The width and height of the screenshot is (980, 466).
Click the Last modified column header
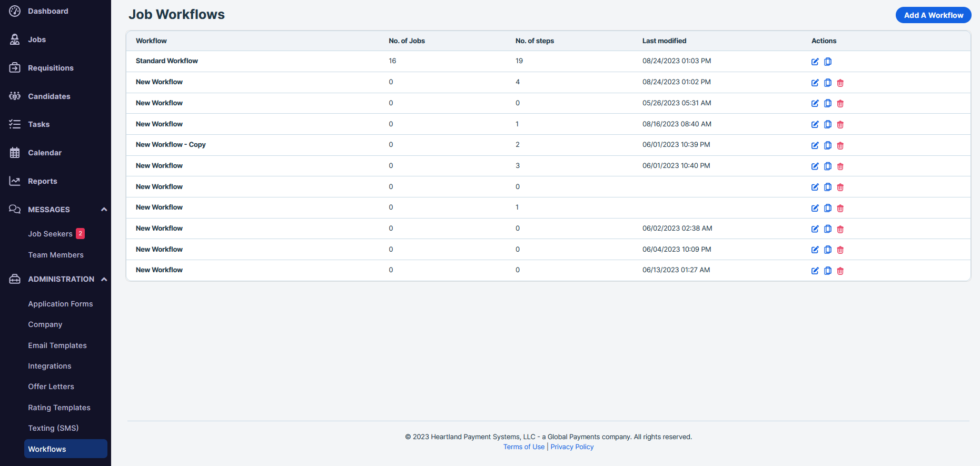pyautogui.click(x=664, y=41)
